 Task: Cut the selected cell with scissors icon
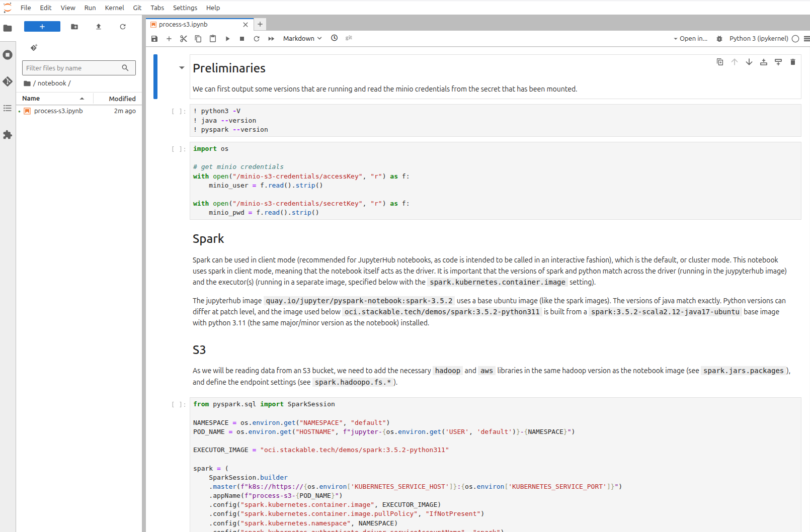(x=184, y=39)
